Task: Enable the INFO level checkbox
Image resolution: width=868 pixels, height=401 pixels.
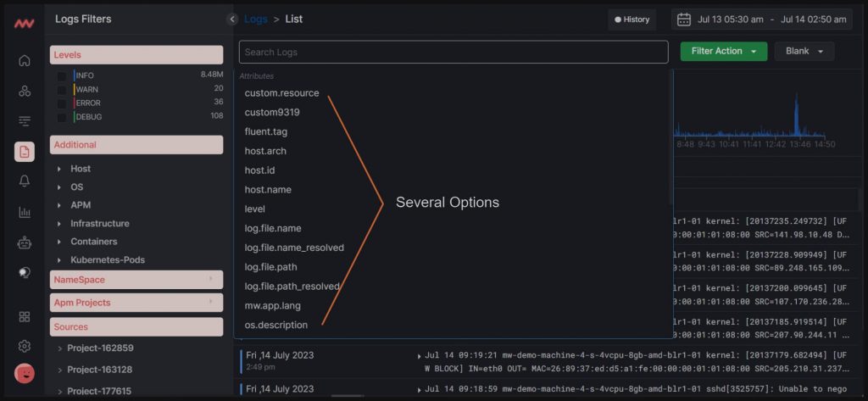Action: pyautogui.click(x=62, y=76)
